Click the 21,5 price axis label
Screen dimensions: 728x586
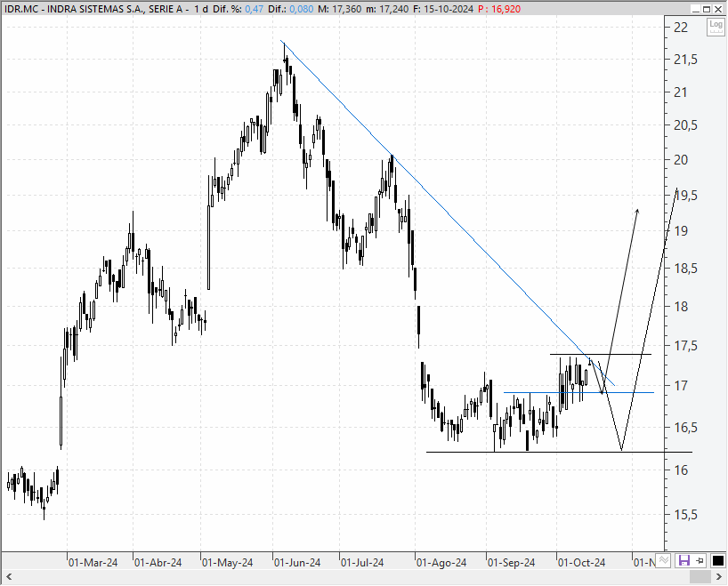[685, 60]
